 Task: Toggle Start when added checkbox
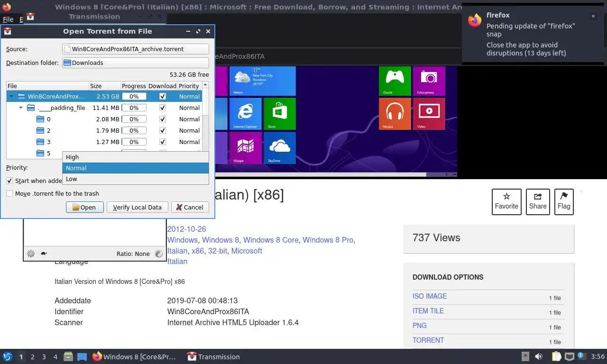pyautogui.click(x=9, y=181)
